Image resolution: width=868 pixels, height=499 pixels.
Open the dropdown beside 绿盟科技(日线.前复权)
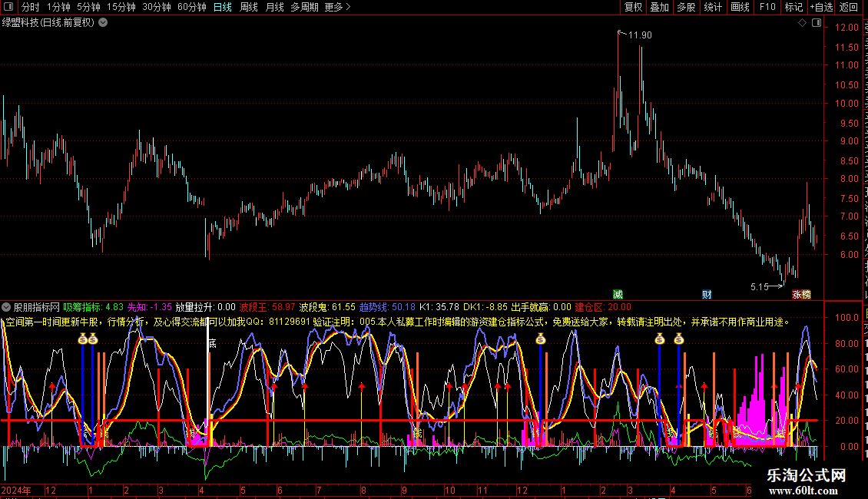coord(103,23)
